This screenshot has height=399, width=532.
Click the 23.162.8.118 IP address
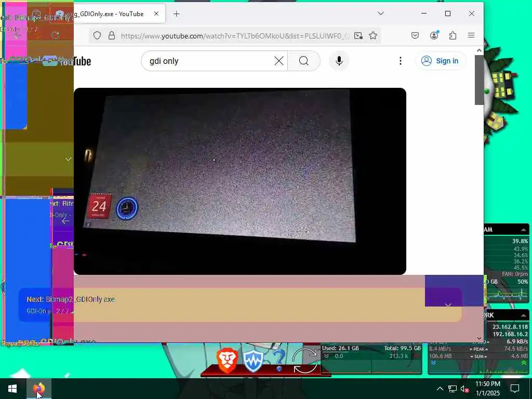[510, 327]
